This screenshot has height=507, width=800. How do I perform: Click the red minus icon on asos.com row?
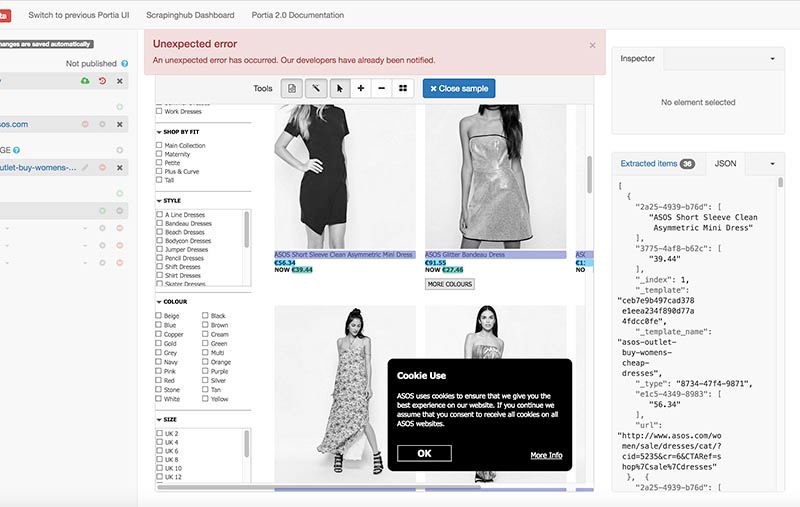[x=85, y=124]
